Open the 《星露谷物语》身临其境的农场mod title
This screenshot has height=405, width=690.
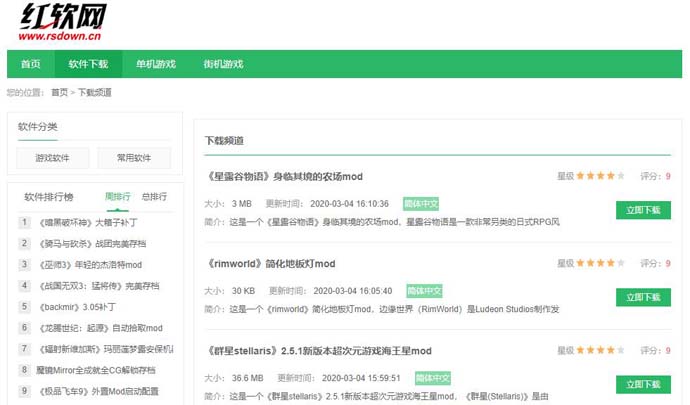point(284,177)
